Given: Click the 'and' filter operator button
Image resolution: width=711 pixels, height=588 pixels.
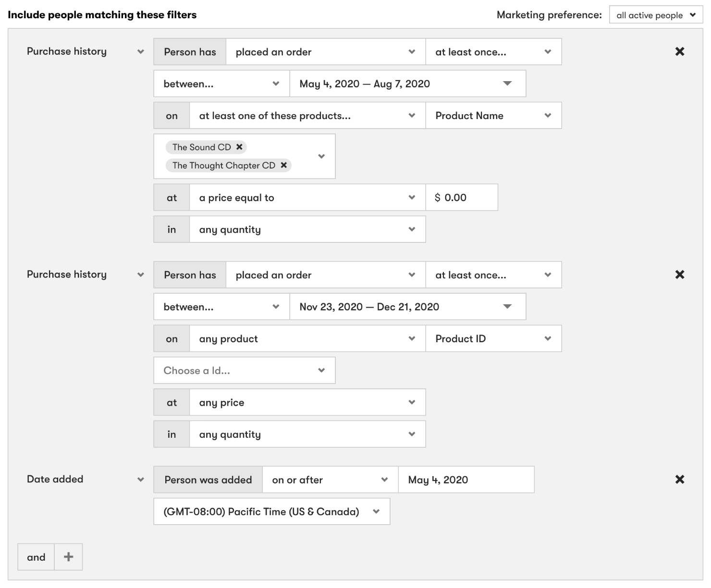Looking at the screenshot, I should pyautogui.click(x=36, y=557).
